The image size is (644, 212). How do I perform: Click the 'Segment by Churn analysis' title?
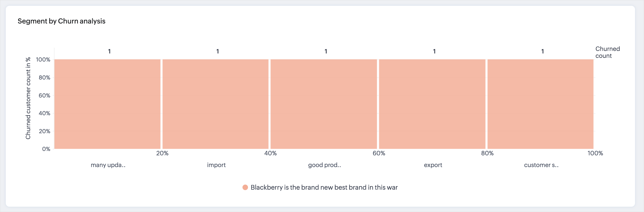62,21
